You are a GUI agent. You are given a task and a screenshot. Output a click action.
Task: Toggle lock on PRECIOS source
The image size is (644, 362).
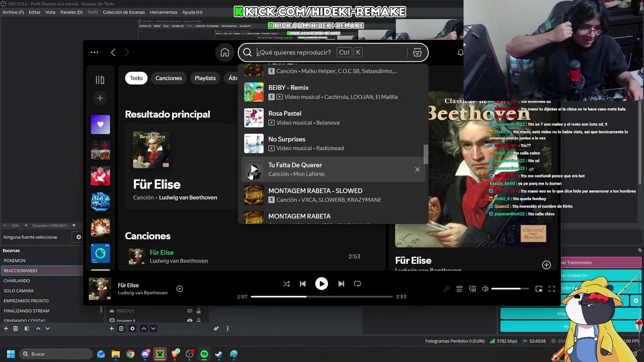(198, 311)
